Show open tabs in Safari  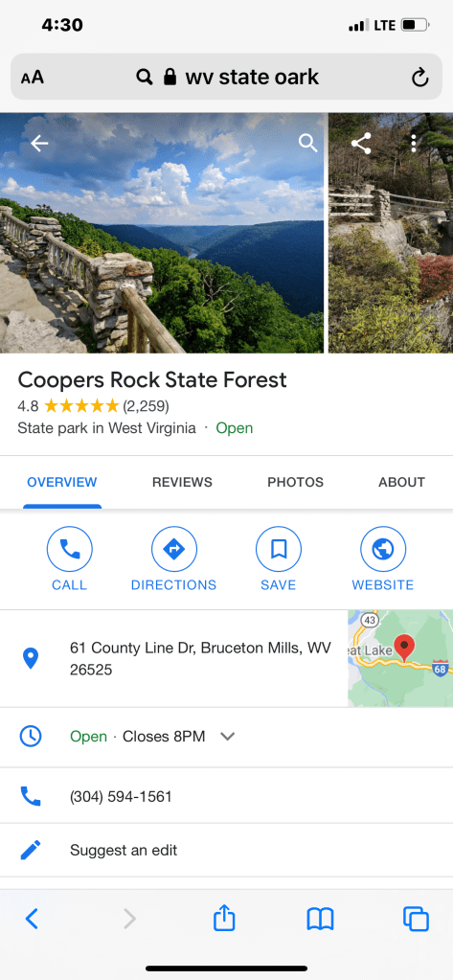[x=417, y=920]
